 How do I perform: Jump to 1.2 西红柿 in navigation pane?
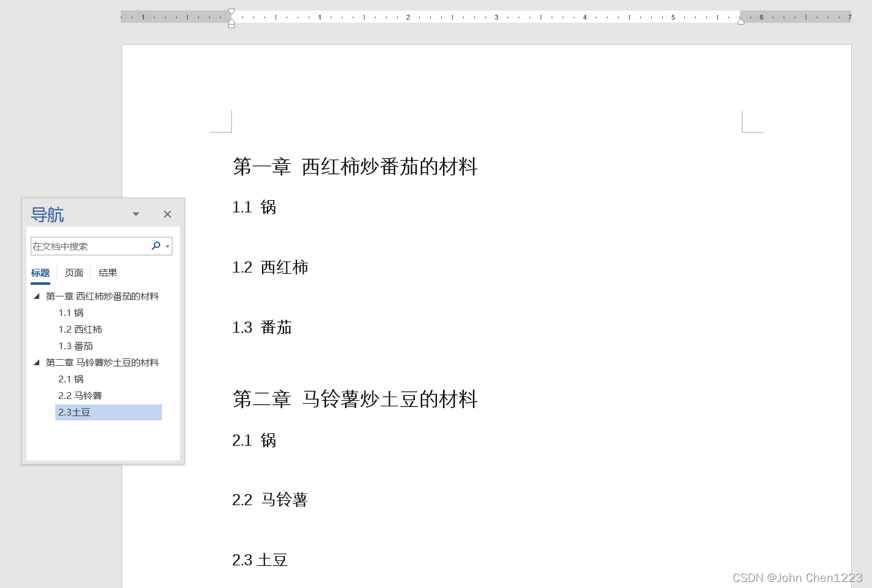(x=80, y=330)
